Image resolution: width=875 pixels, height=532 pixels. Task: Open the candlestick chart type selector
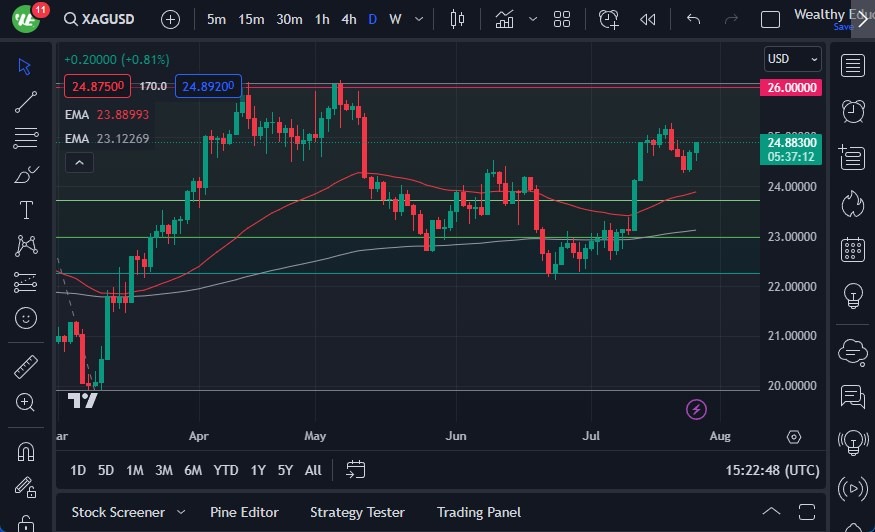coord(458,19)
